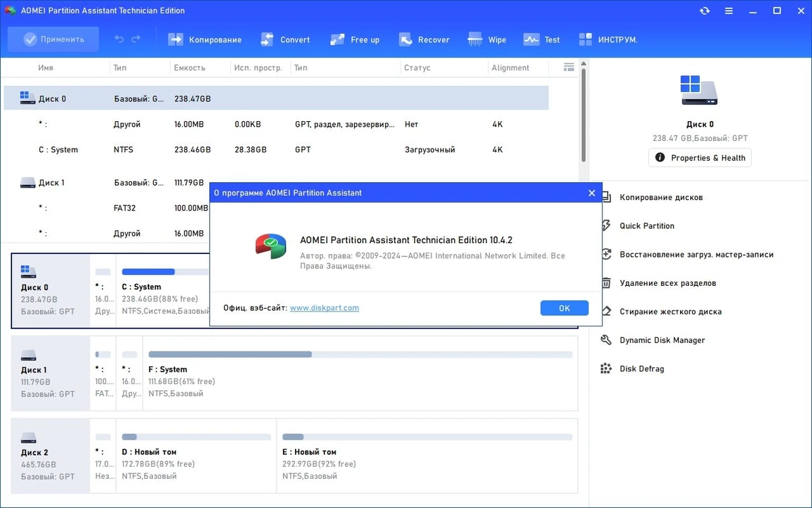Open the Free up tool
The height and width of the screenshot is (508, 812).
[x=355, y=39]
